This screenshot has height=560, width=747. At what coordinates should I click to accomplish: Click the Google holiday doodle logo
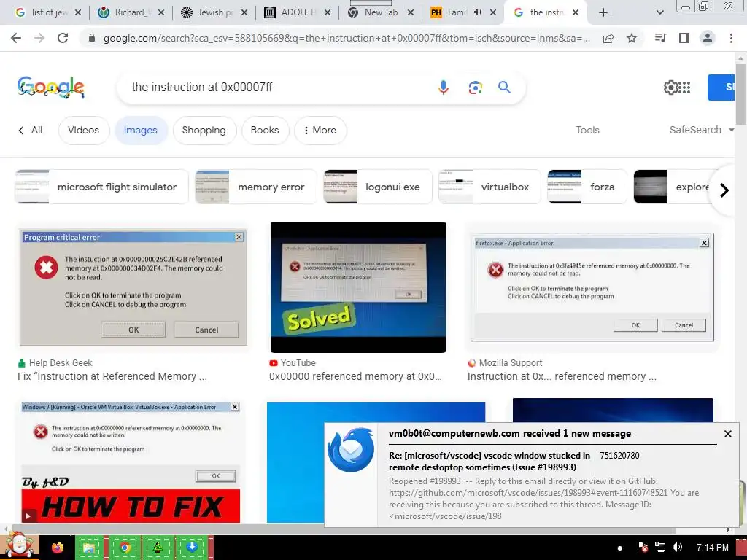point(51,87)
